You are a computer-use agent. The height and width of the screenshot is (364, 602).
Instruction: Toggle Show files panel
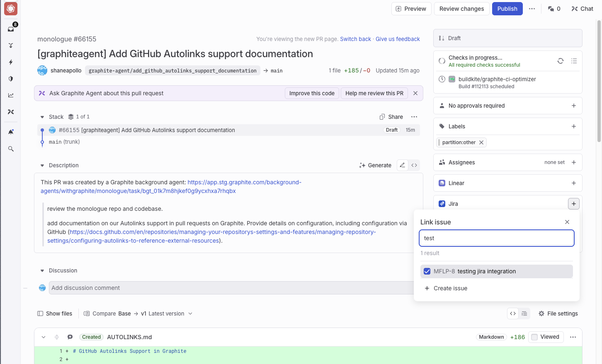tap(55, 313)
